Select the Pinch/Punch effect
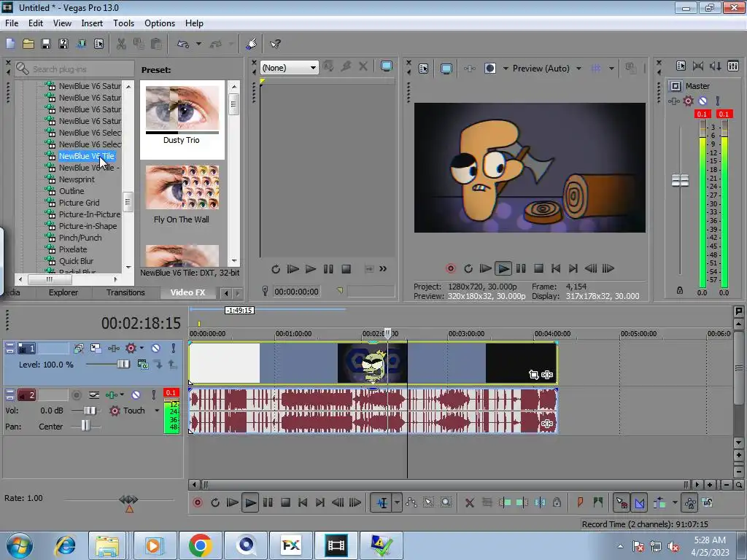 pos(80,238)
